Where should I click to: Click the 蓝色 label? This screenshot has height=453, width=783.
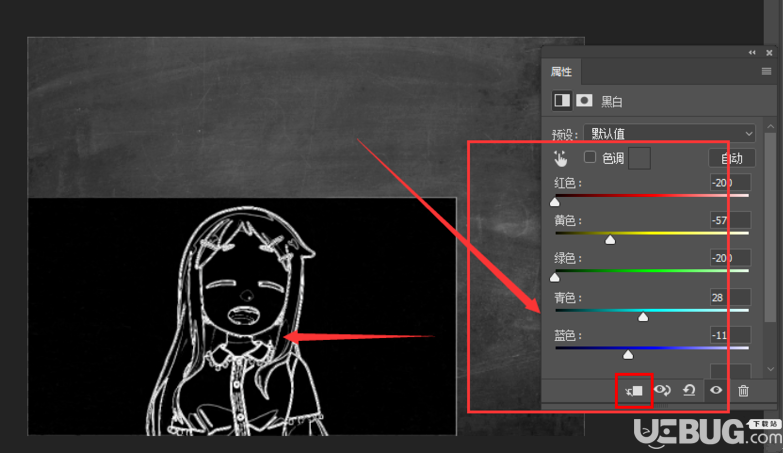tap(568, 335)
